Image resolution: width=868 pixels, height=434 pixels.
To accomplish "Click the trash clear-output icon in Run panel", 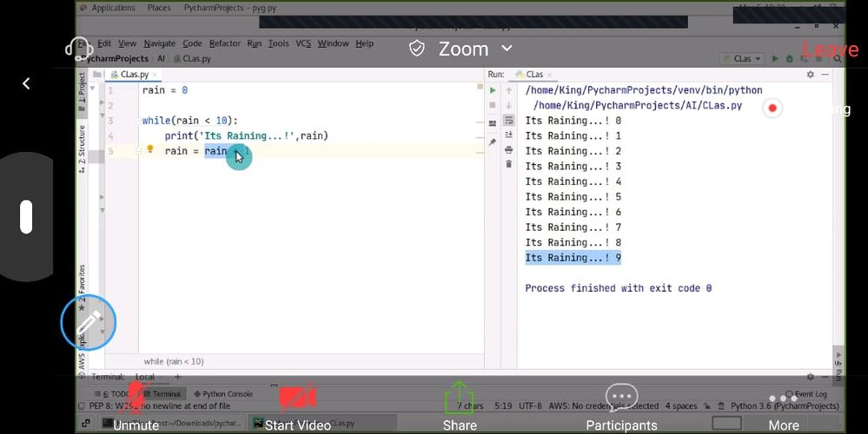I will pyautogui.click(x=508, y=165).
